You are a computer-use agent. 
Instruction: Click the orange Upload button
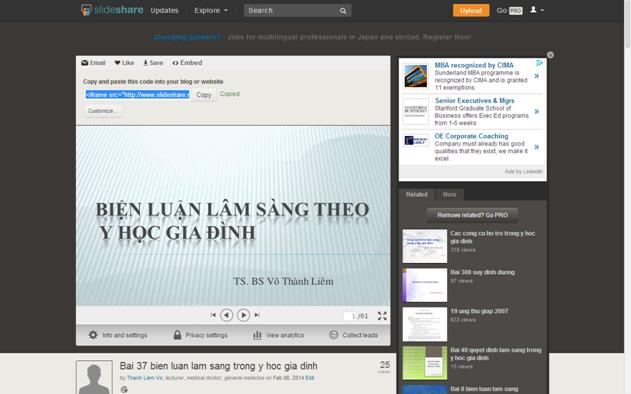tap(471, 10)
